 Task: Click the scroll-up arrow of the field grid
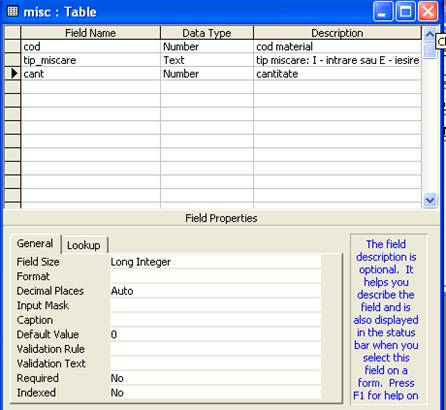point(430,34)
